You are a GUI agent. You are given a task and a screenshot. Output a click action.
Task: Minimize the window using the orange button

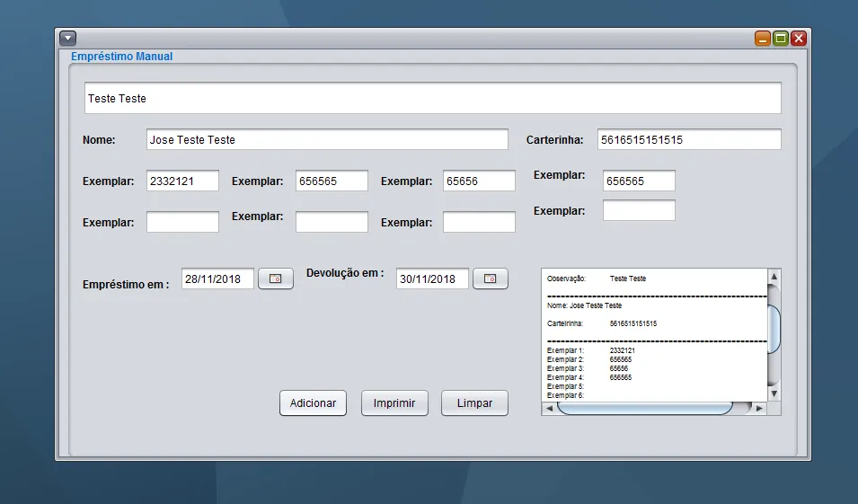(763, 38)
